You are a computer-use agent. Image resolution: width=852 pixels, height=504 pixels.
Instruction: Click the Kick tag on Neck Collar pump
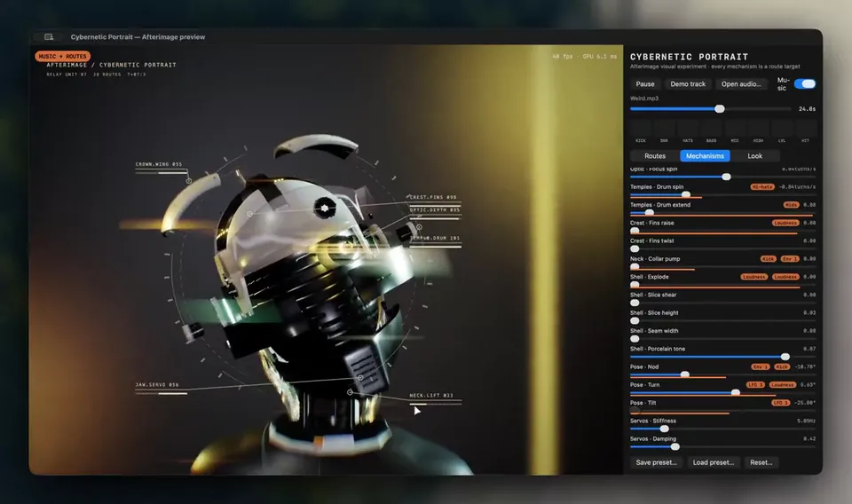tap(769, 258)
